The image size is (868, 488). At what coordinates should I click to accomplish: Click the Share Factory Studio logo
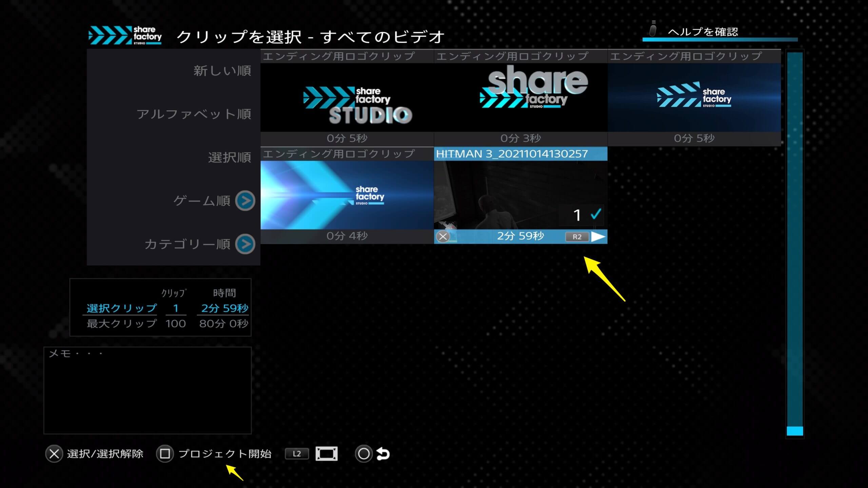pyautogui.click(x=125, y=35)
